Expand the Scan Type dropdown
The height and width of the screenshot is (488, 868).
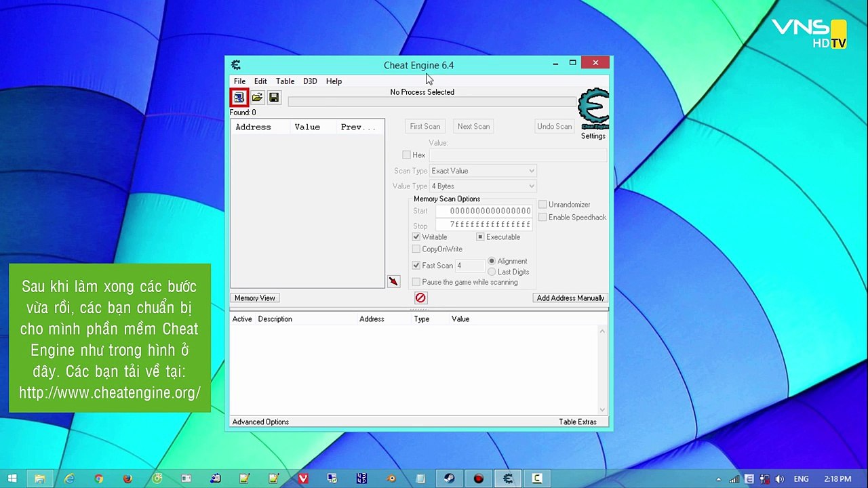pyautogui.click(x=483, y=171)
